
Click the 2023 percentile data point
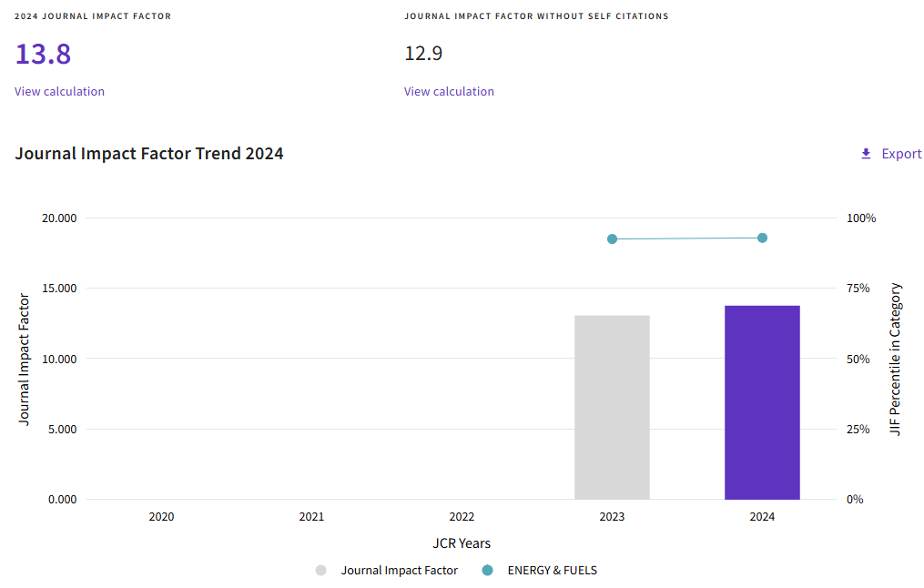[x=613, y=238]
